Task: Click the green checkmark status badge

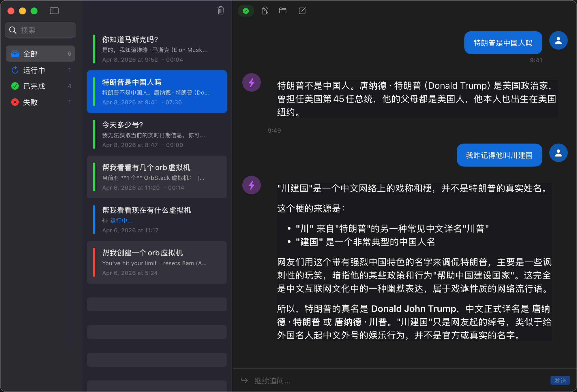Action: click(x=246, y=11)
